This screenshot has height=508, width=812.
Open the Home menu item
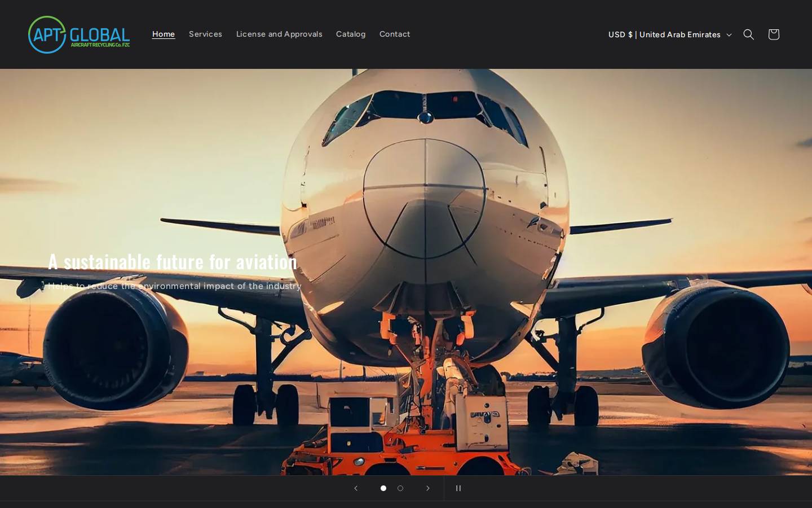[164, 34]
